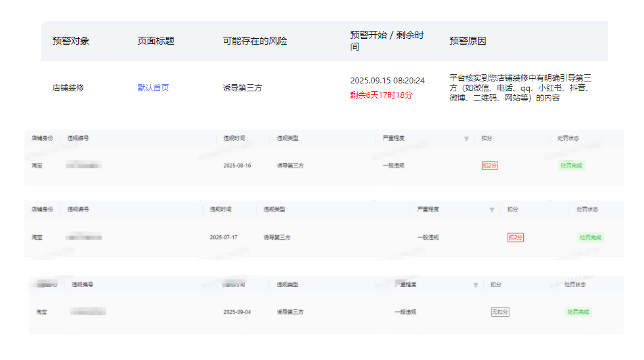The width and height of the screenshot is (644, 360).
Task: Click the blurred 违规编号 in the 2025-09-04 row
Action: tap(88, 312)
